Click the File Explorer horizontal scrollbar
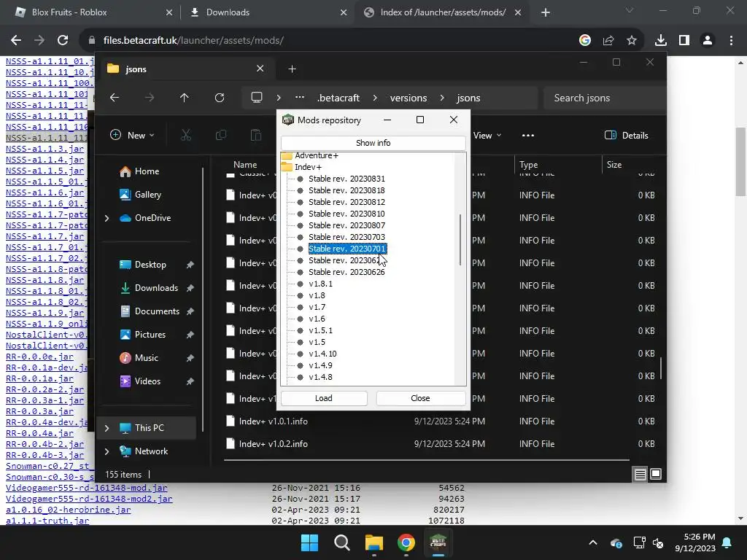The image size is (747, 560). click(426, 460)
